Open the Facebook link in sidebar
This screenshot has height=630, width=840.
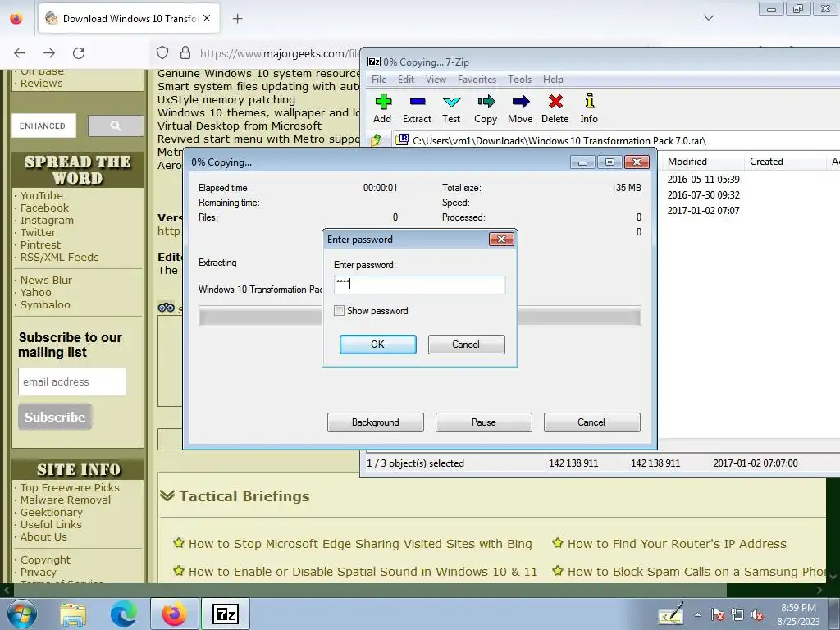[x=44, y=208]
